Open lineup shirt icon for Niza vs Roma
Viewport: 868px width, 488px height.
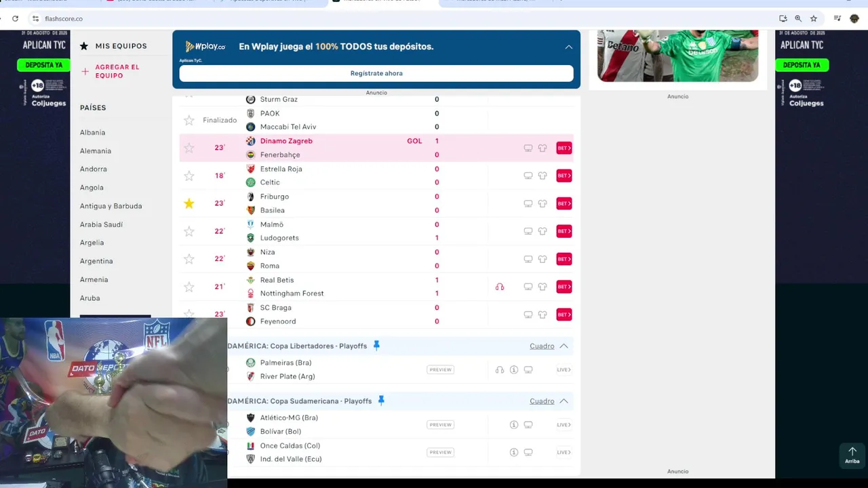click(542, 259)
